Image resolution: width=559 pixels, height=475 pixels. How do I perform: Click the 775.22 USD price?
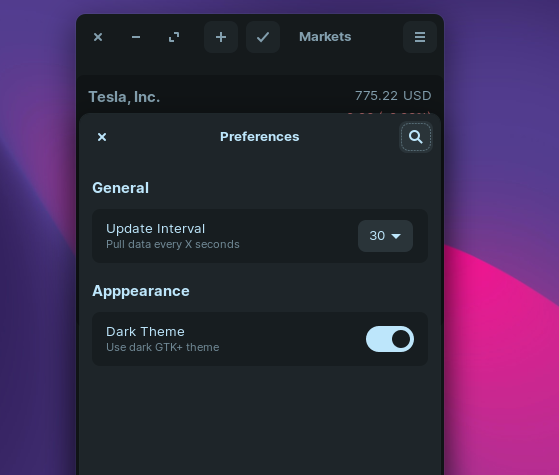(393, 96)
